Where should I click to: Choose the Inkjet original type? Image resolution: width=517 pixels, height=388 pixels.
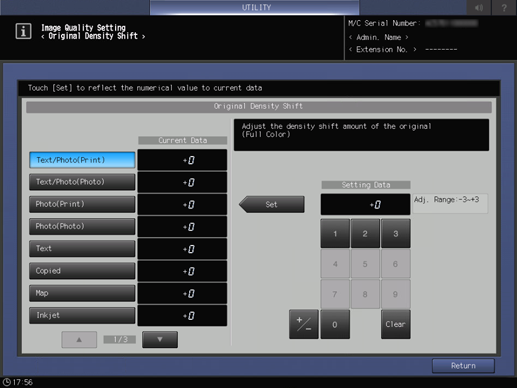coord(82,315)
